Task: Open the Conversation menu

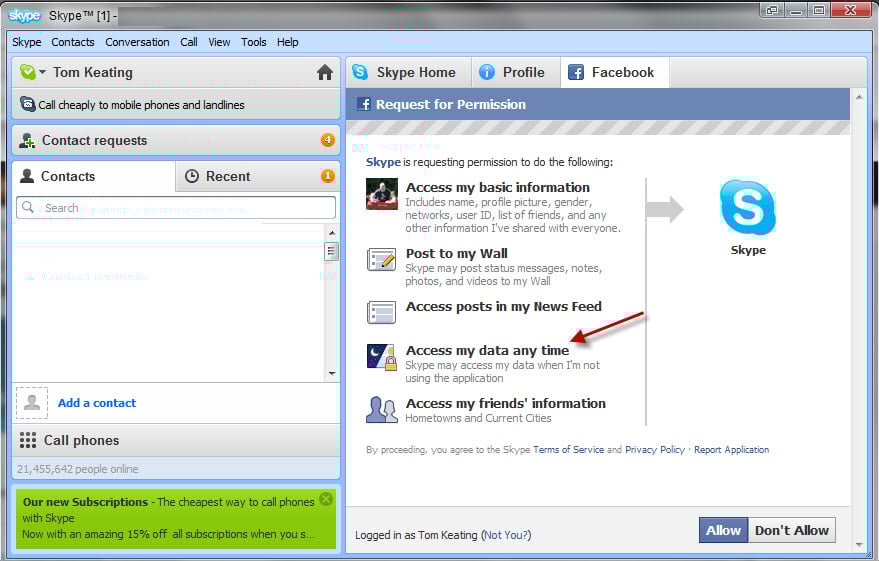Action: (137, 42)
